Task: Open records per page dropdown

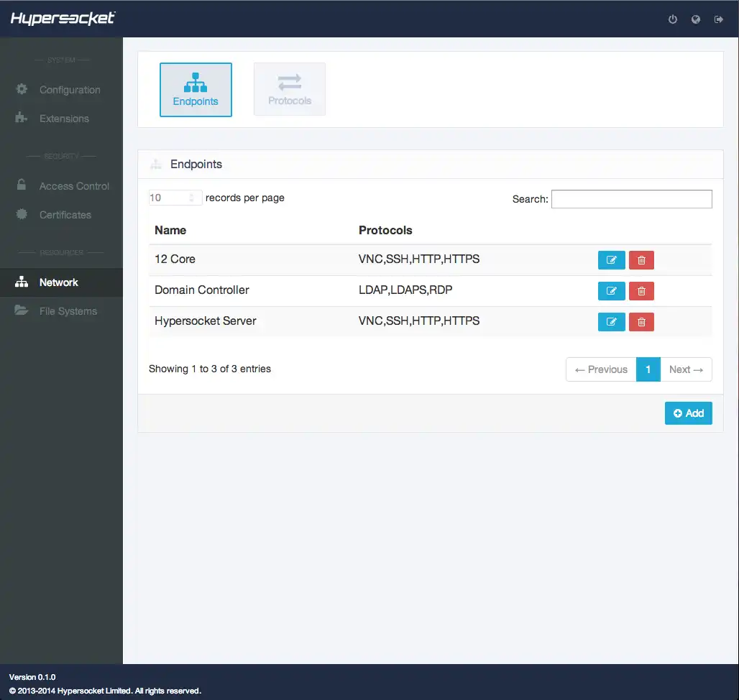Action: click(x=175, y=198)
